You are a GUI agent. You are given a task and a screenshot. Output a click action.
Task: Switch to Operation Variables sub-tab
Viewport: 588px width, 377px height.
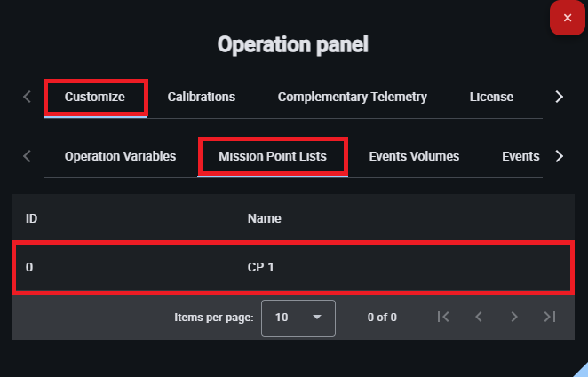(x=120, y=156)
